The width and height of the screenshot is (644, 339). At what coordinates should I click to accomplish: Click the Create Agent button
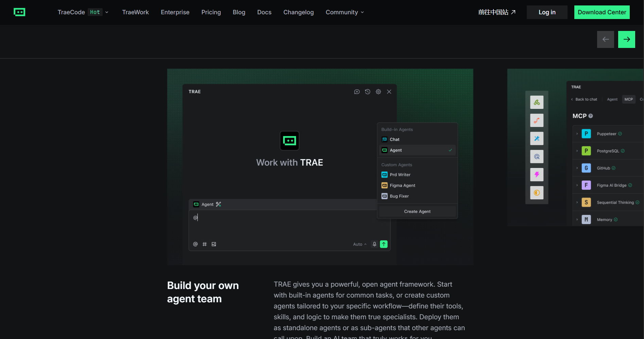(x=417, y=211)
